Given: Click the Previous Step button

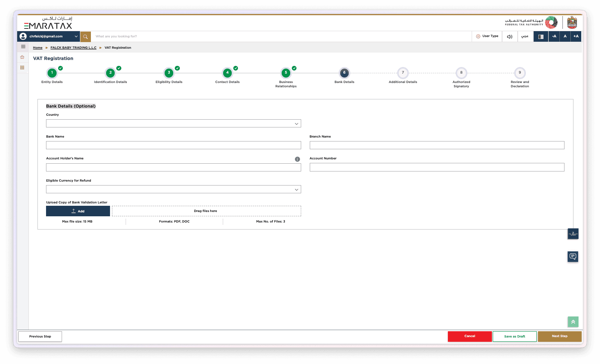Looking at the screenshot, I should click(x=40, y=336).
